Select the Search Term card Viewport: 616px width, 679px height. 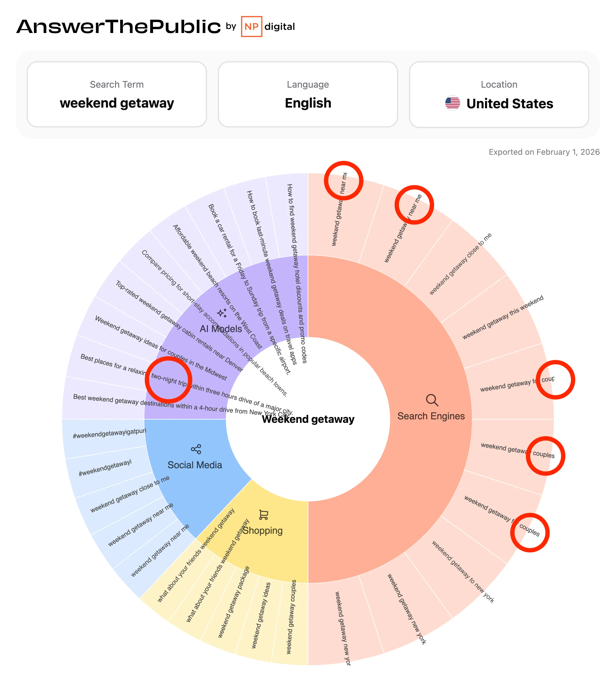(x=116, y=94)
